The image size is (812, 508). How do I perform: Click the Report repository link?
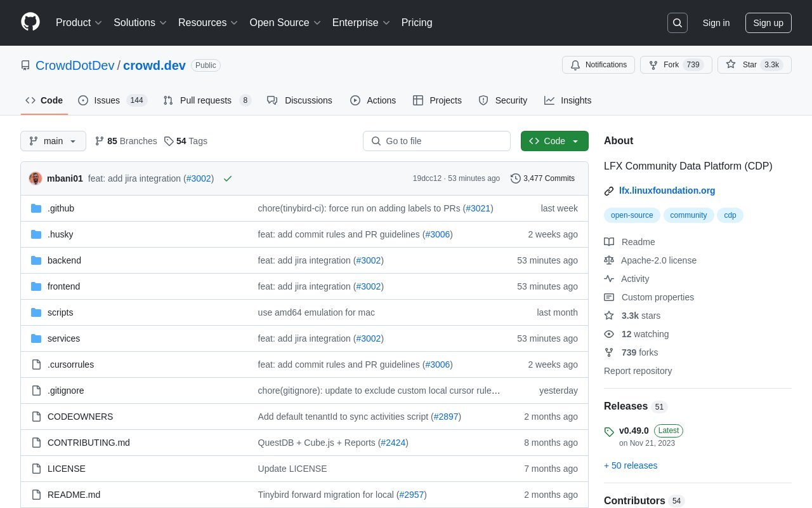click(x=638, y=371)
